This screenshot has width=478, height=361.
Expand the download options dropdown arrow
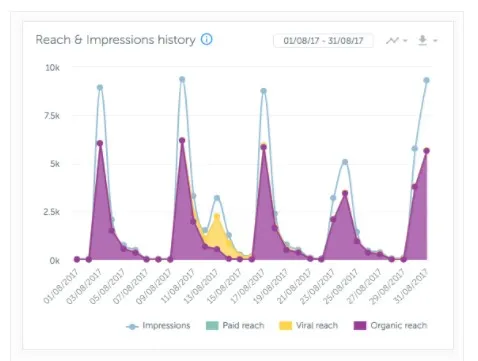pyautogui.click(x=435, y=41)
